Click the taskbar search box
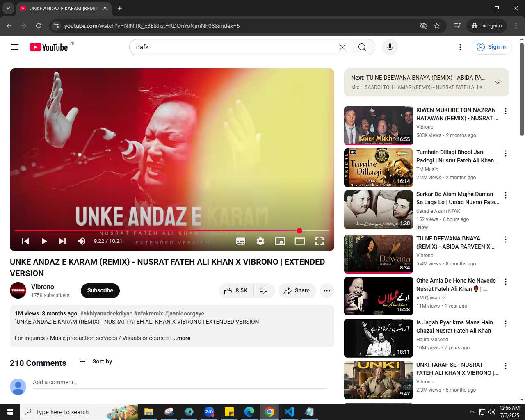525x420 pixels. (x=79, y=412)
